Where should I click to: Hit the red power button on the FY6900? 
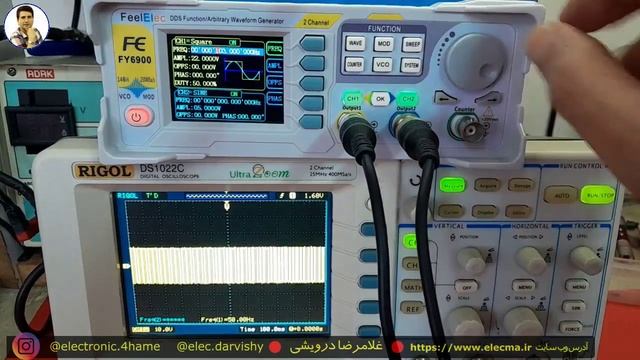coord(139,116)
